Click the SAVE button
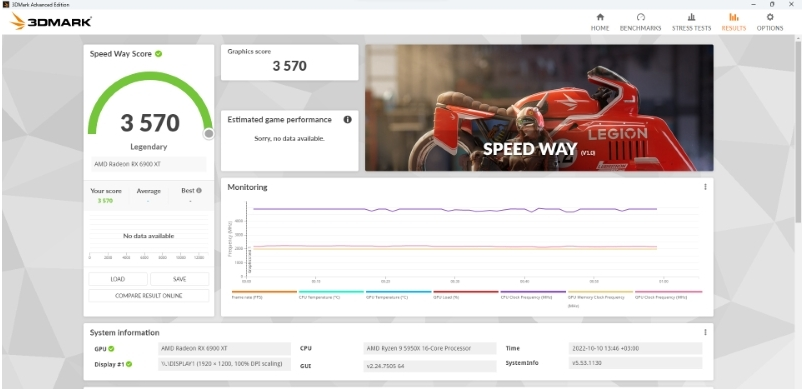This screenshot has width=803, height=389. 179,279
